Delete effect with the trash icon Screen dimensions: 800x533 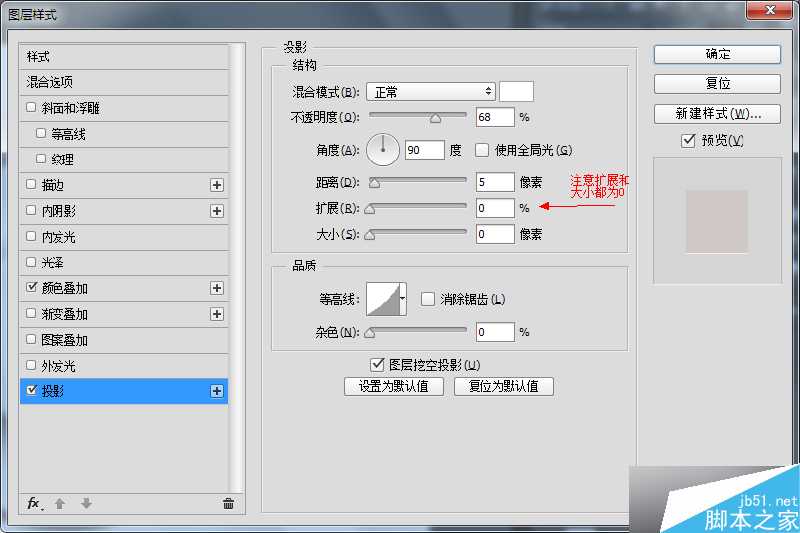point(228,503)
